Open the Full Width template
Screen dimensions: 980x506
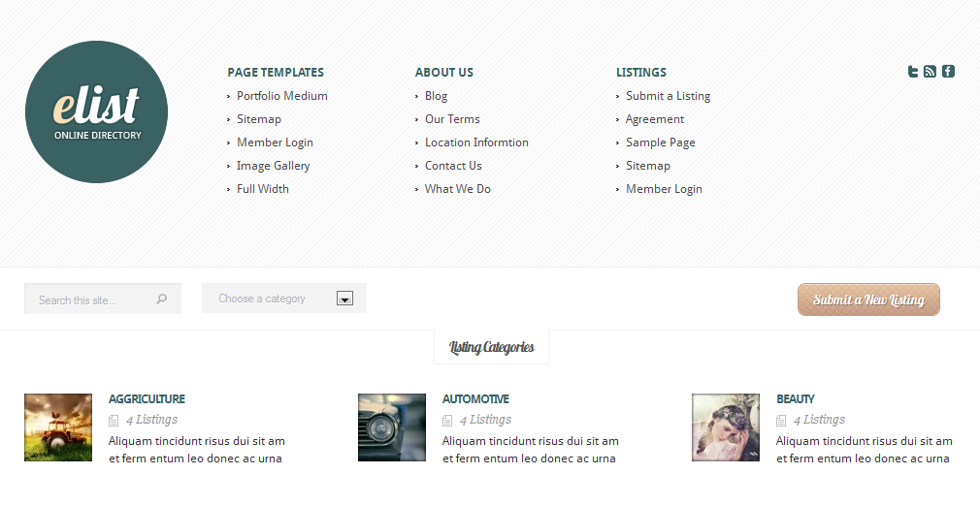[x=263, y=189]
